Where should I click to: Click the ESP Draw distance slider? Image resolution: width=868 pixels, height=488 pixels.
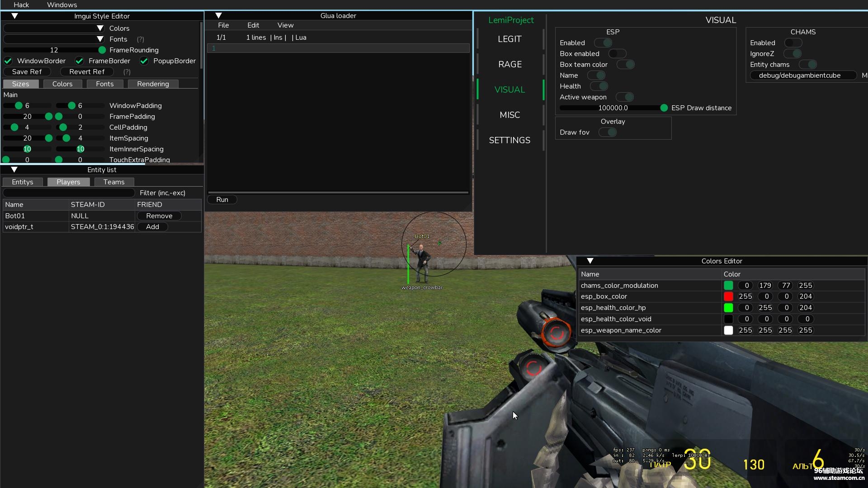point(613,108)
